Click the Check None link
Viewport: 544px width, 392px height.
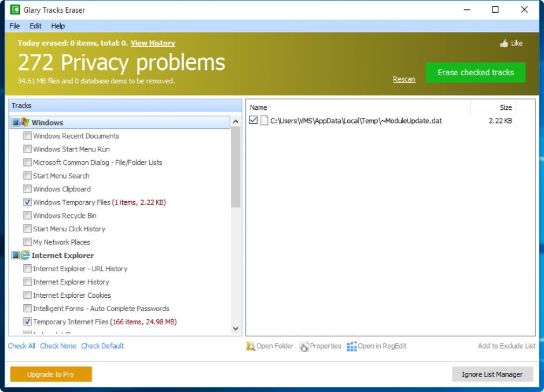[58, 346]
